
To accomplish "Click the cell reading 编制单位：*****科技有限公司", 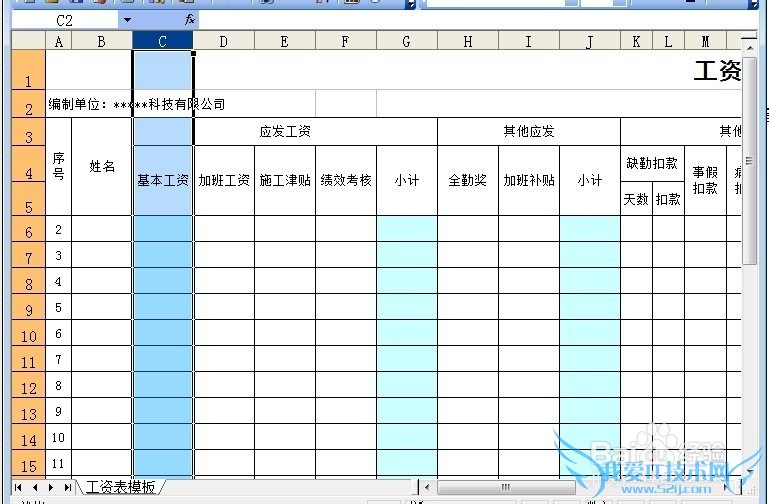I will click(137, 104).
